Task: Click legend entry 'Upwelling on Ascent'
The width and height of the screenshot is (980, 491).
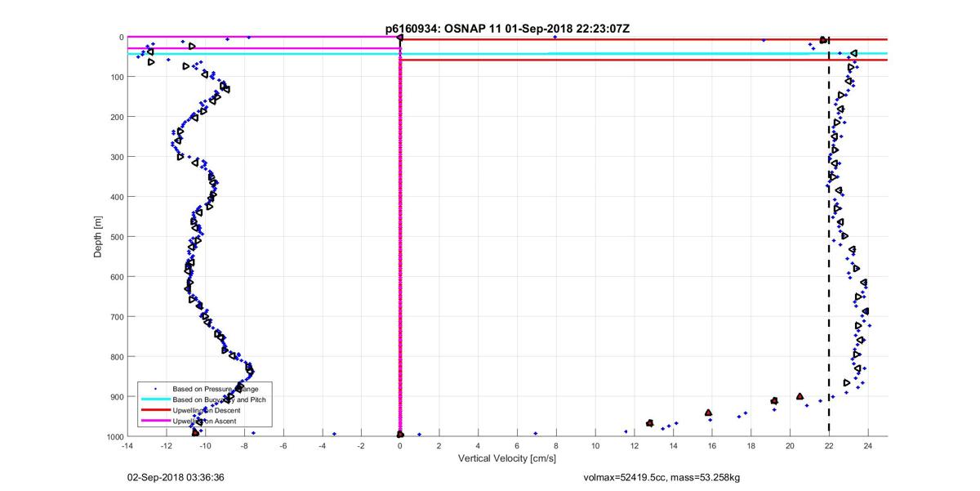Action: pos(205,421)
